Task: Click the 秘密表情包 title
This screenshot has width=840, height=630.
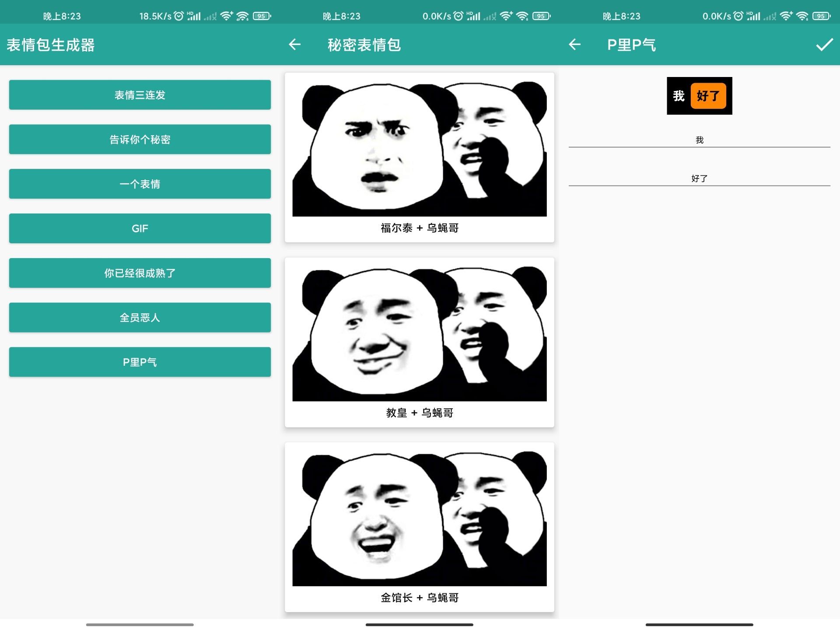Action: 364,45
